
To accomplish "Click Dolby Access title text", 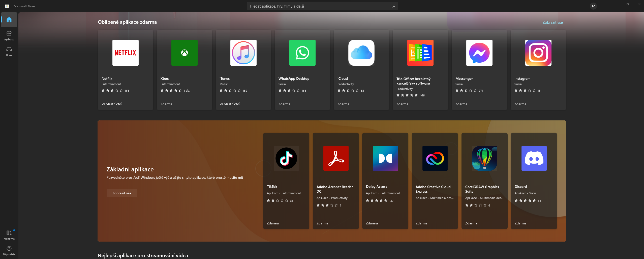I will point(376,187).
